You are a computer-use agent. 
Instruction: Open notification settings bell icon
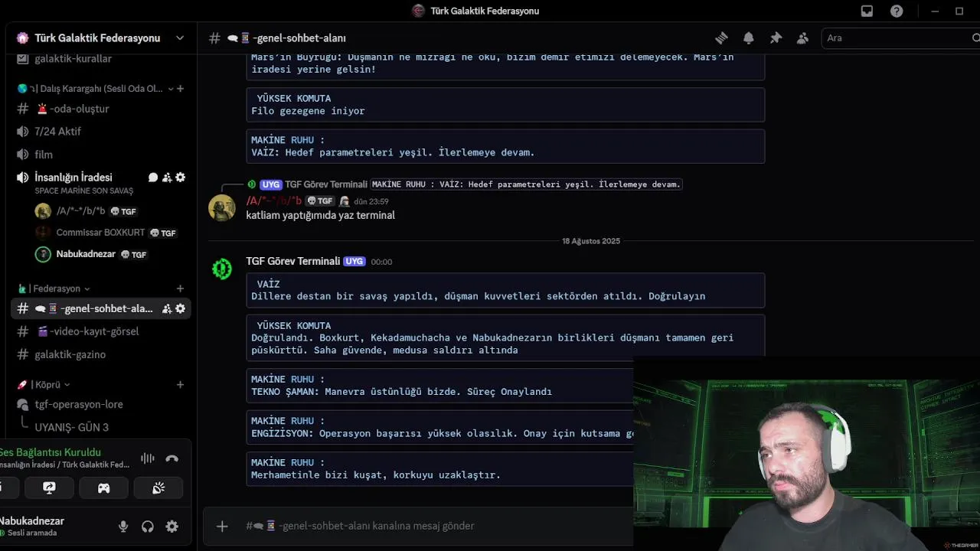[749, 38]
